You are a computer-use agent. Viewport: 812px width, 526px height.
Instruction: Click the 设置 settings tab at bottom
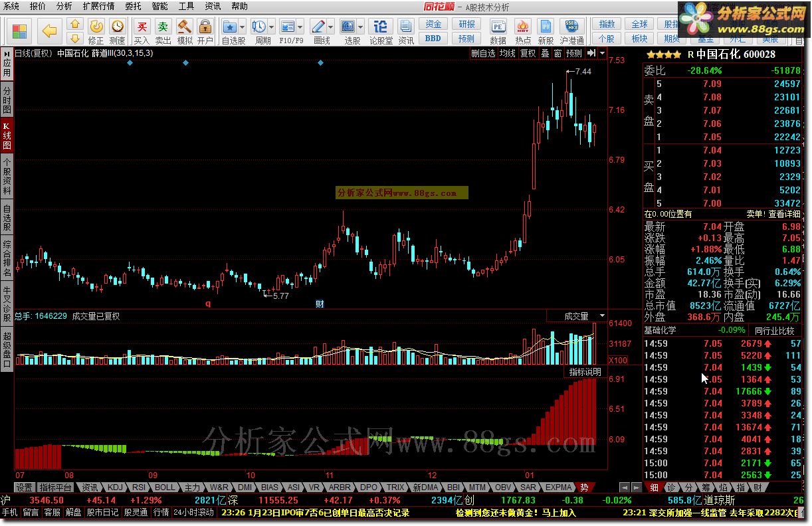point(24,487)
